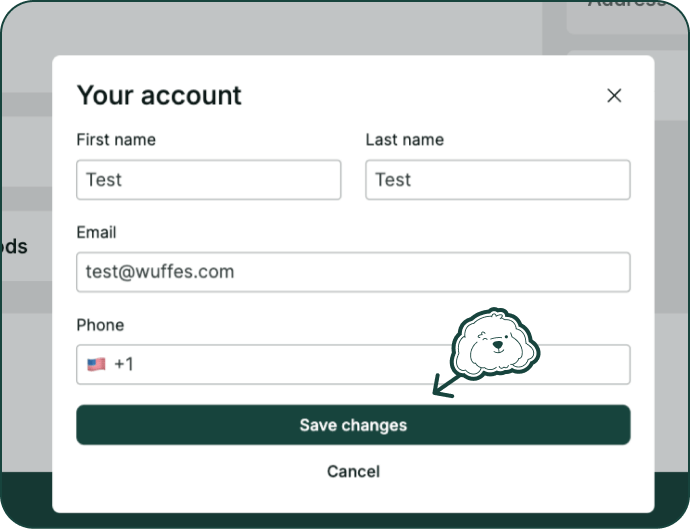
Task: Click the +1 country code
Action: tap(124, 365)
